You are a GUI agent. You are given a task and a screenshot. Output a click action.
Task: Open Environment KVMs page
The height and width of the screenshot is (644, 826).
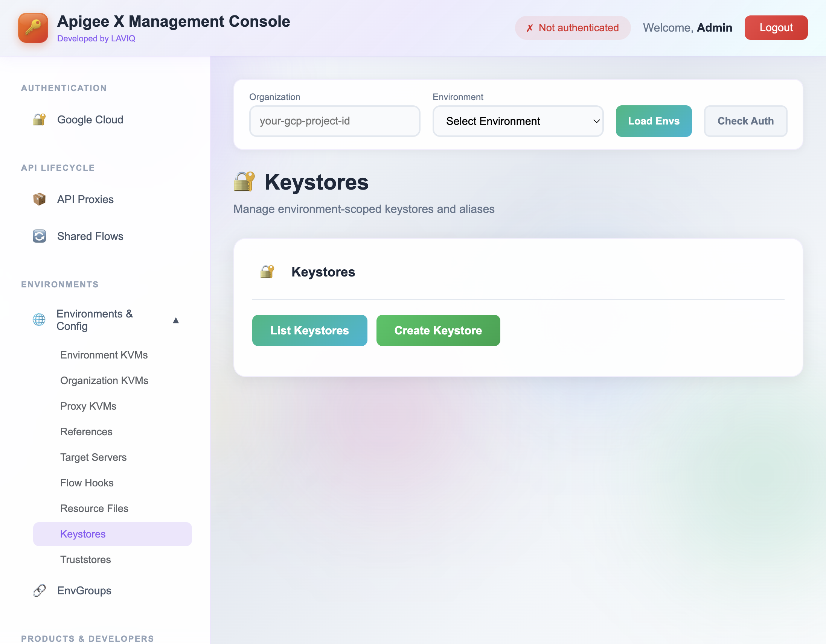tap(104, 355)
